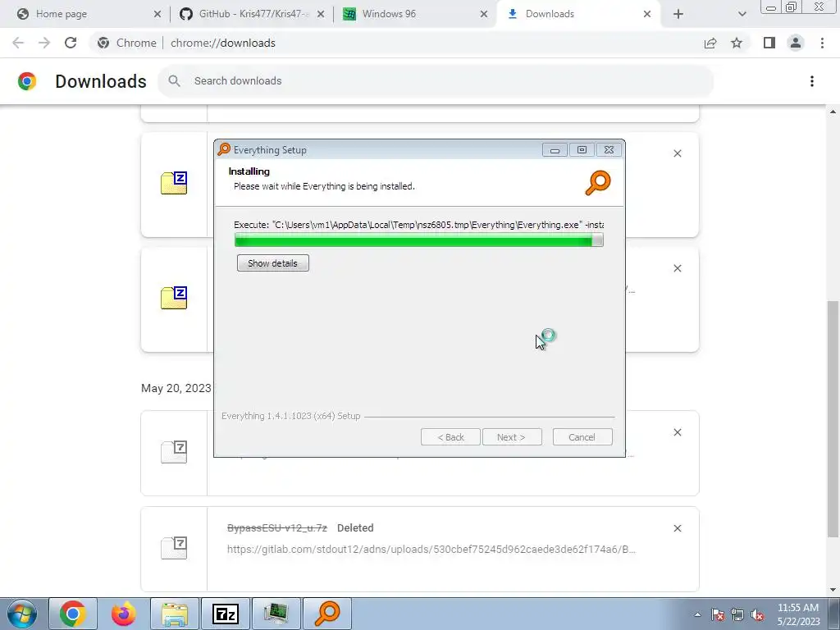The width and height of the screenshot is (840, 630).
Task: Go back using the browser back arrow
Action: [18, 43]
